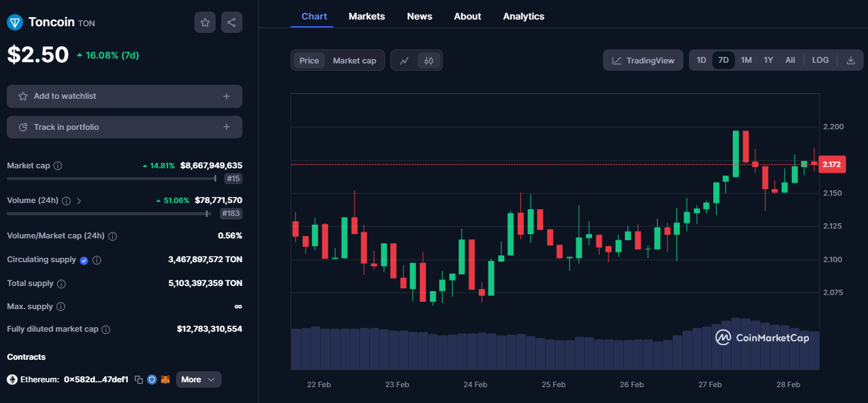Click the MetaMask fox icon
The width and height of the screenshot is (868, 403).
click(x=165, y=380)
